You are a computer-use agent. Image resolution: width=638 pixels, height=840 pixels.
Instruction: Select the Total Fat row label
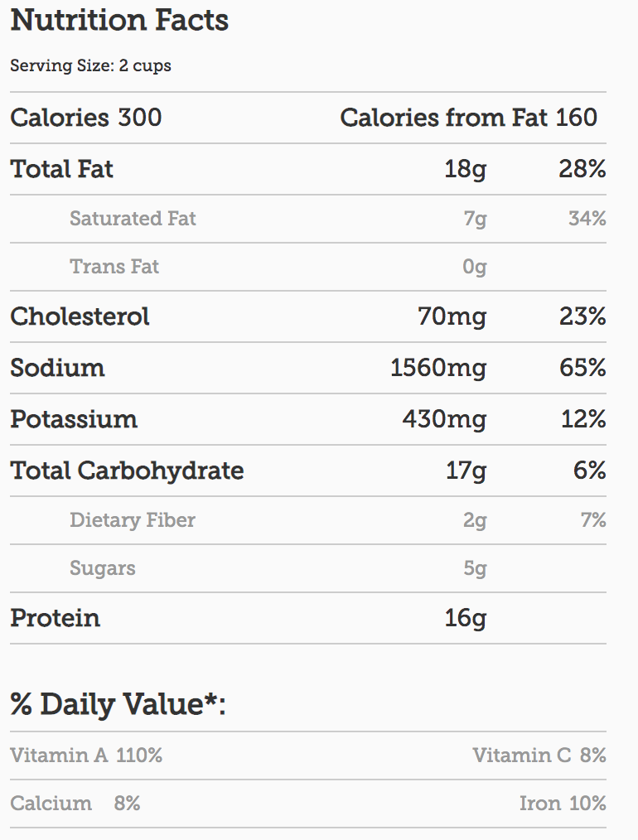[61, 169]
